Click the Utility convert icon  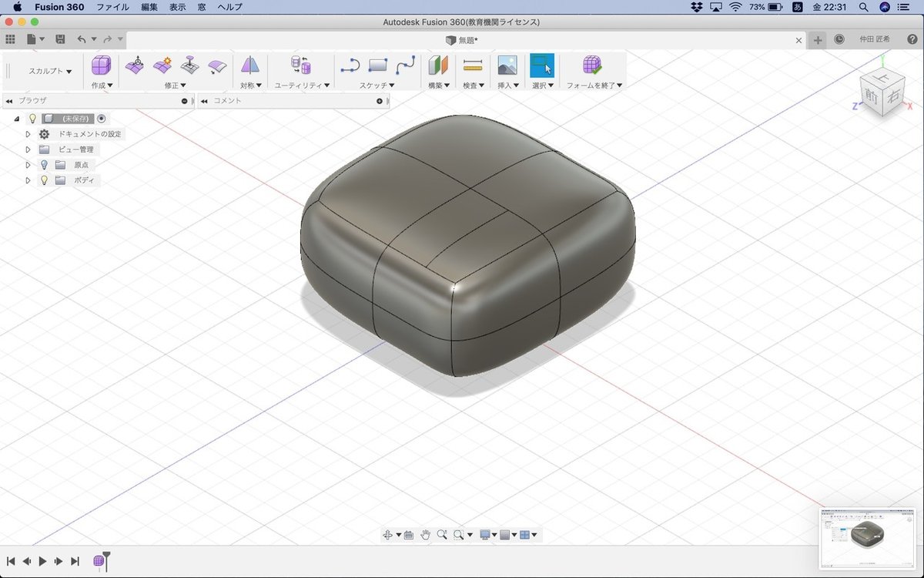[x=300, y=66]
